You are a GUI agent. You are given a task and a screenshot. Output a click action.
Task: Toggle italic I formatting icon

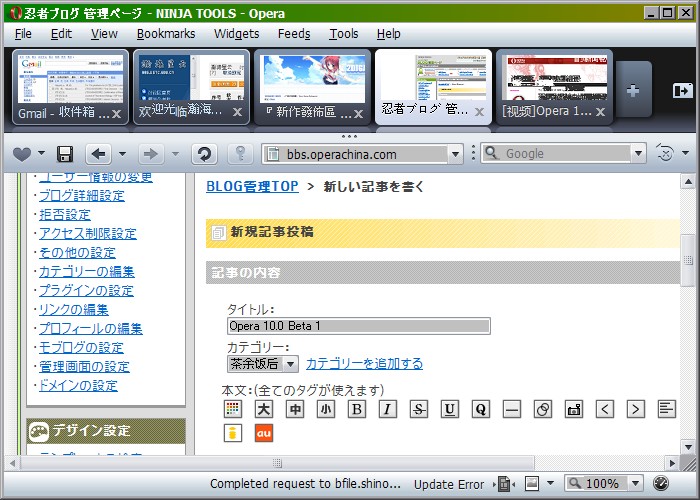pos(388,408)
